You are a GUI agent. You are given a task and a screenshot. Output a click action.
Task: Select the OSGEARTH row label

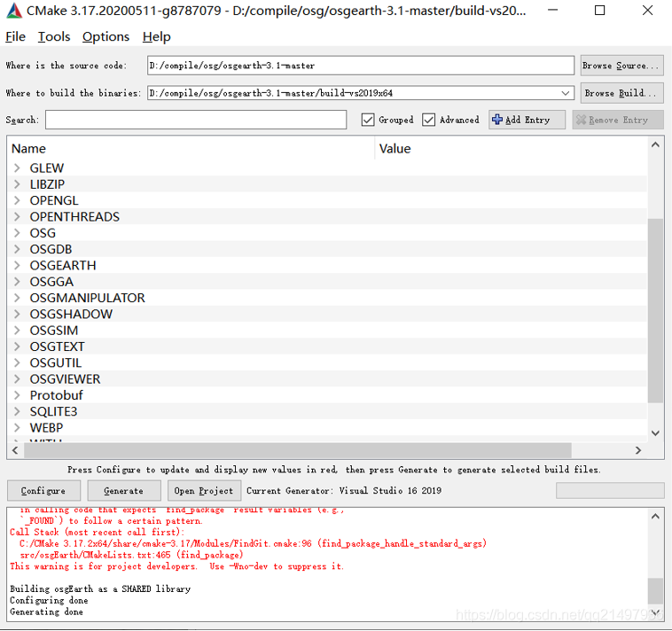[63, 266]
